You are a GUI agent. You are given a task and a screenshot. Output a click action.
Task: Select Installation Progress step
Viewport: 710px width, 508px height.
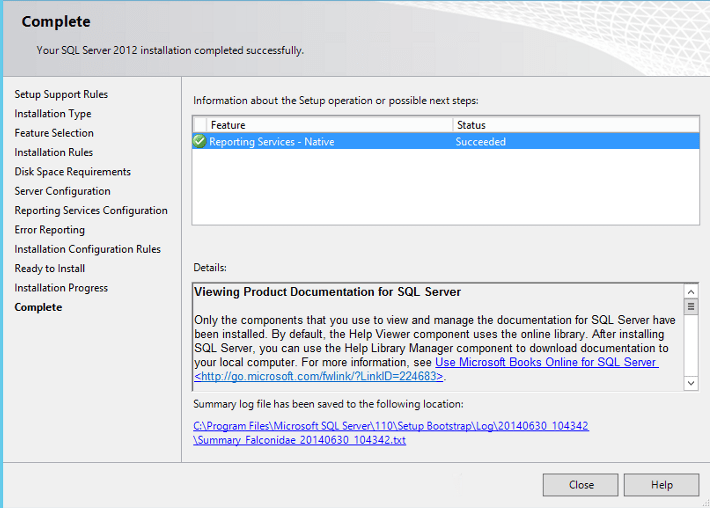tap(61, 288)
